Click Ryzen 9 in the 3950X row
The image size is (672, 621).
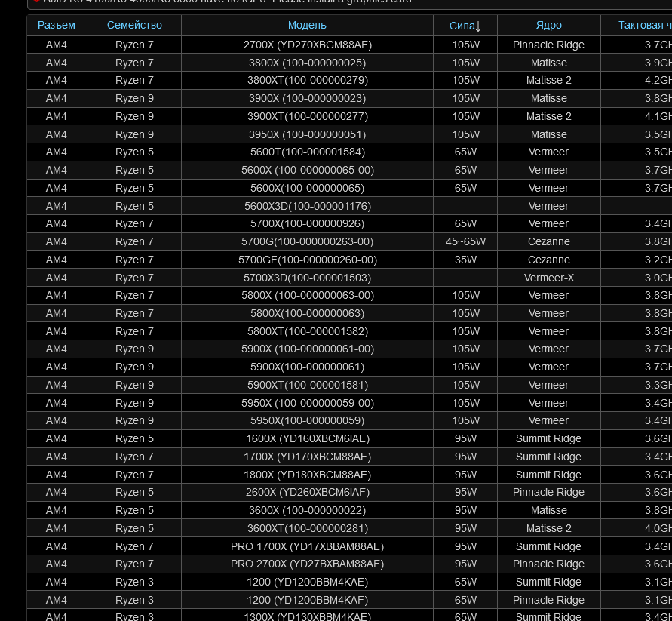click(134, 134)
